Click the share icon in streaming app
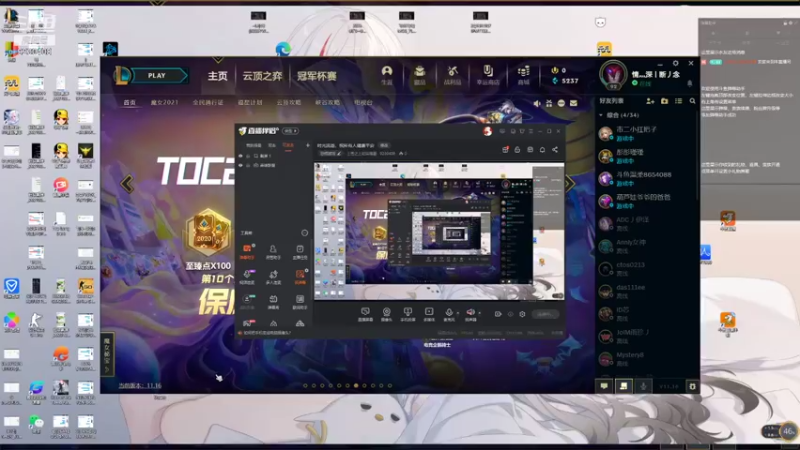This screenshot has height=450, width=800. click(x=555, y=149)
